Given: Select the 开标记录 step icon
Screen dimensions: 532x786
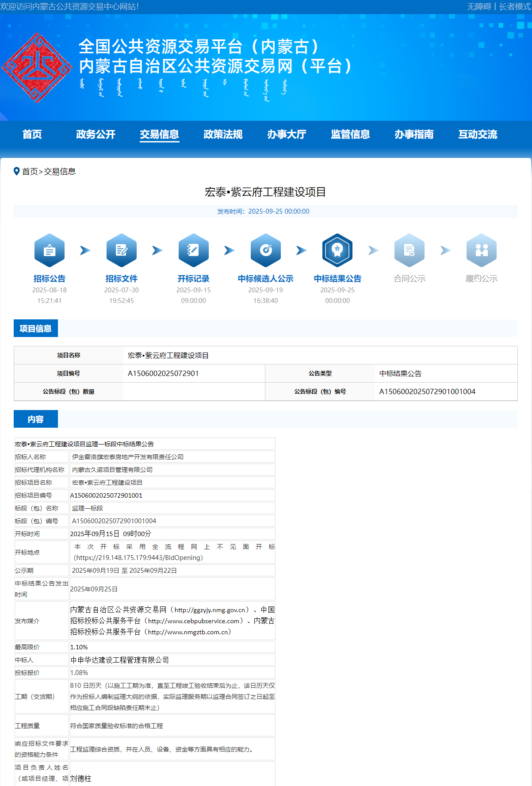Looking at the screenshot, I should pos(193,250).
